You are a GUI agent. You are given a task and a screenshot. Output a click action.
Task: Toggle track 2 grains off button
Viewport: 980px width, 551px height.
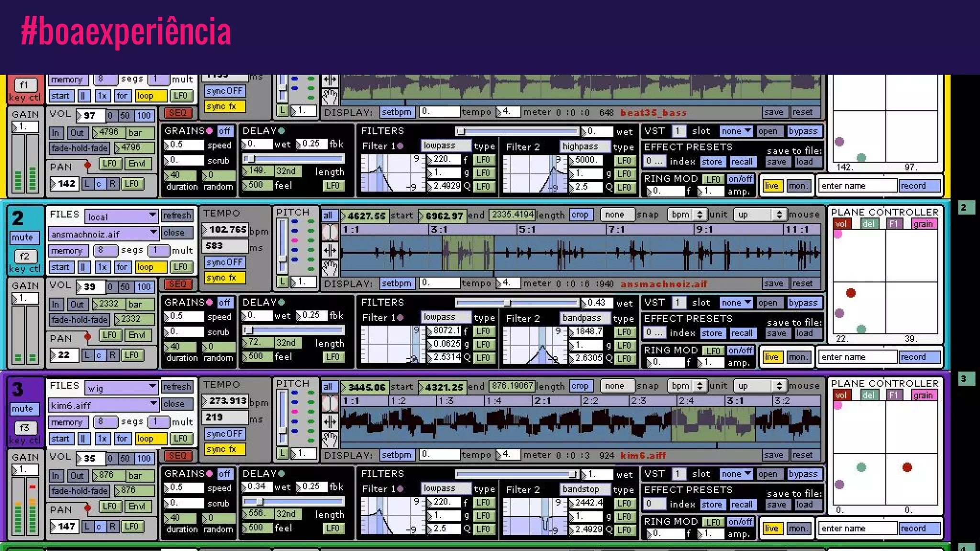pyautogui.click(x=224, y=302)
